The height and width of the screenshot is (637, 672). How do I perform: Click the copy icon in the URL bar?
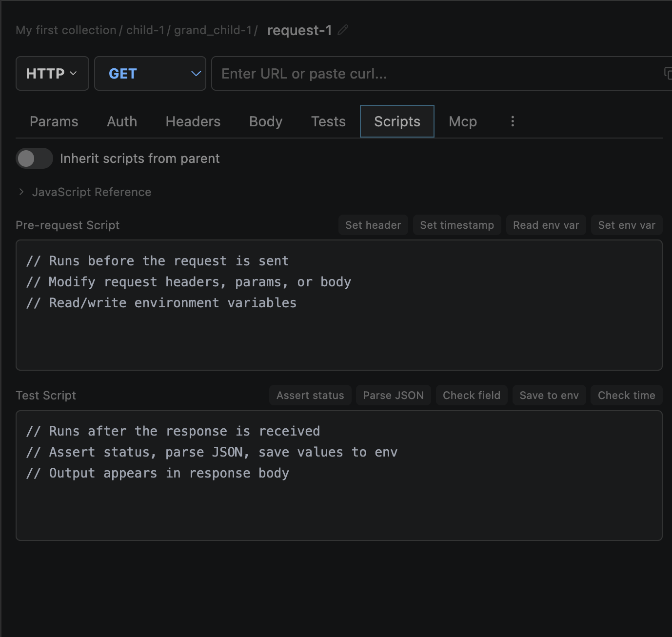(668, 74)
